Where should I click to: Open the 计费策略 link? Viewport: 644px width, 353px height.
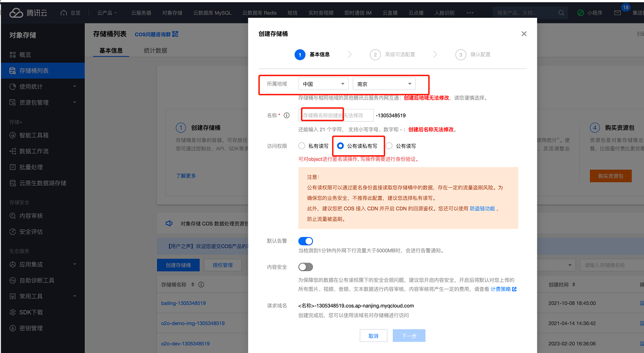[504, 289]
